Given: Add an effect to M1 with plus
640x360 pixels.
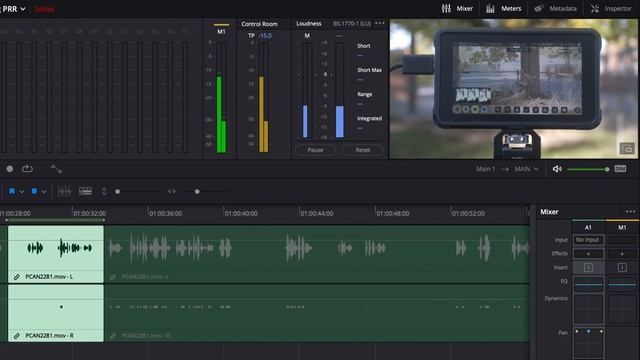Looking at the screenshot, I should pyautogui.click(x=622, y=254).
